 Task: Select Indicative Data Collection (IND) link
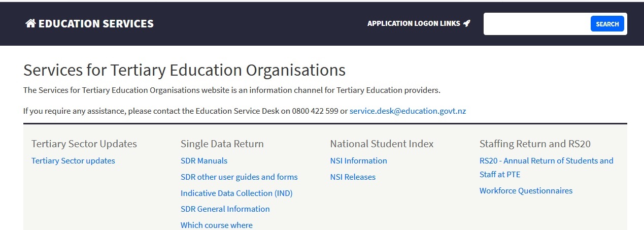236,193
